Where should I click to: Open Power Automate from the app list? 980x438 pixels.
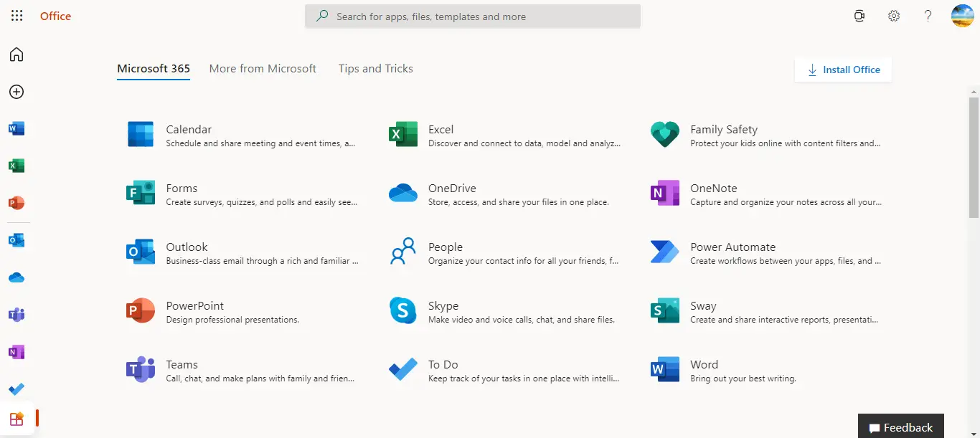tap(766, 252)
